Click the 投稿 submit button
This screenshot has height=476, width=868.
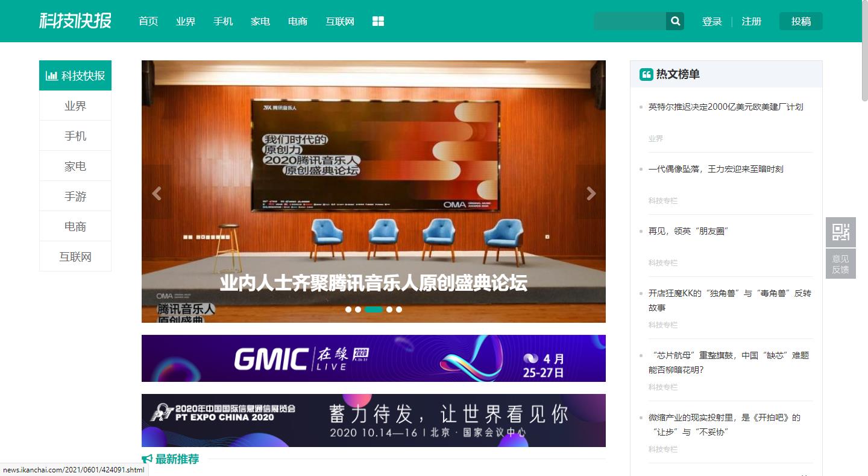click(801, 21)
